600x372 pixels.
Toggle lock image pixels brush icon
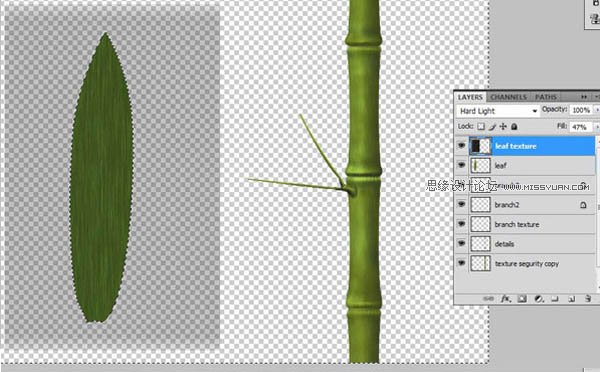pos(492,126)
